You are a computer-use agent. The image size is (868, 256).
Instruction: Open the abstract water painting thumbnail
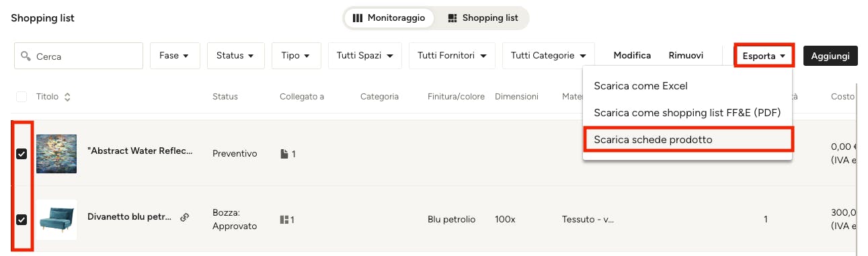click(56, 154)
